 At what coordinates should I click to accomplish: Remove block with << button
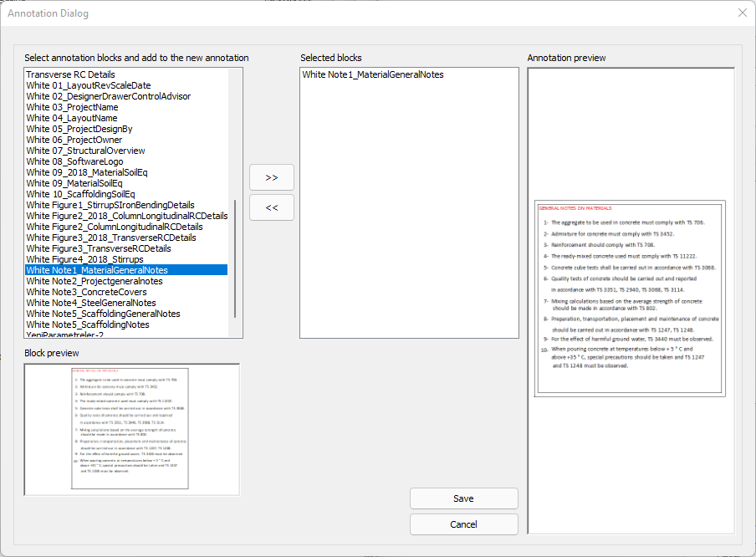(272, 208)
